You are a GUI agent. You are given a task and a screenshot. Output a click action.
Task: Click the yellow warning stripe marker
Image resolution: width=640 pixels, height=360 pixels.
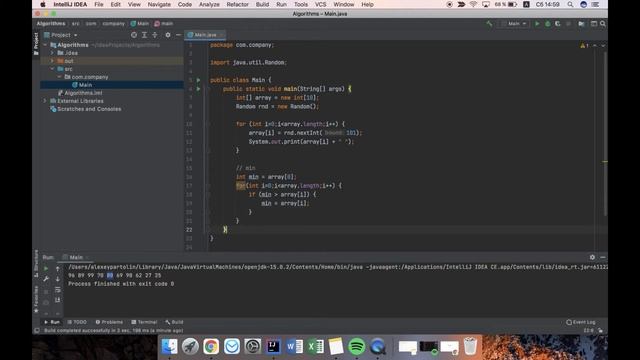pyautogui.click(x=605, y=162)
